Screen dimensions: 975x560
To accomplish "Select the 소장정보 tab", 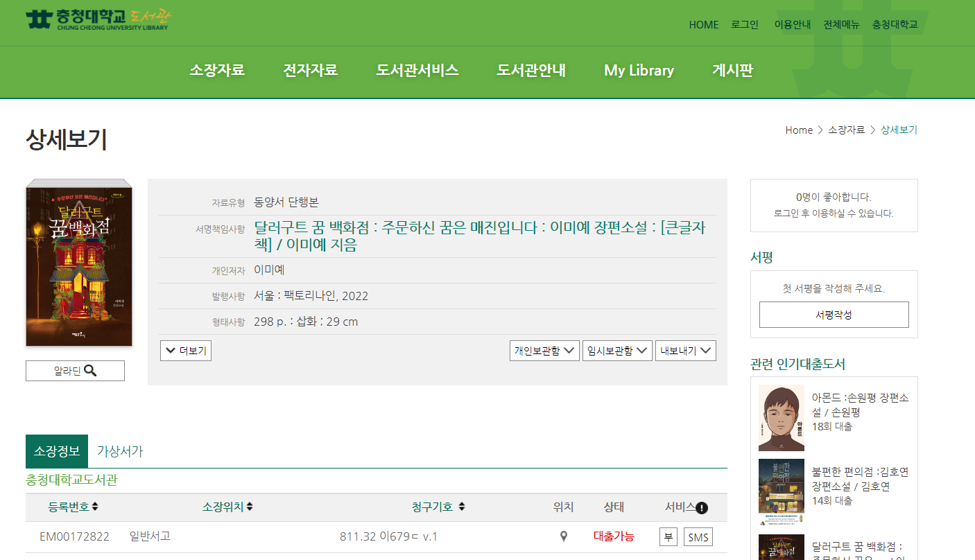I will pyautogui.click(x=57, y=451).
